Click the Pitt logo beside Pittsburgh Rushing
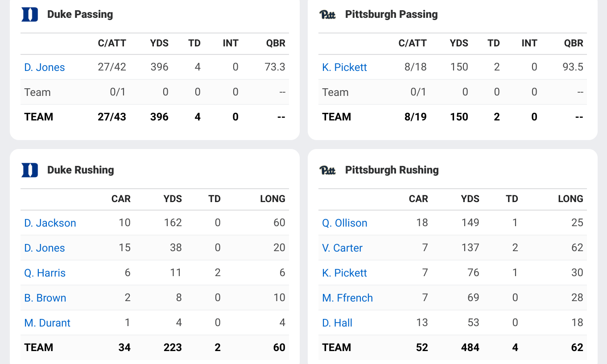Viewport: 607px width, 364px height. tap(328, 170)
